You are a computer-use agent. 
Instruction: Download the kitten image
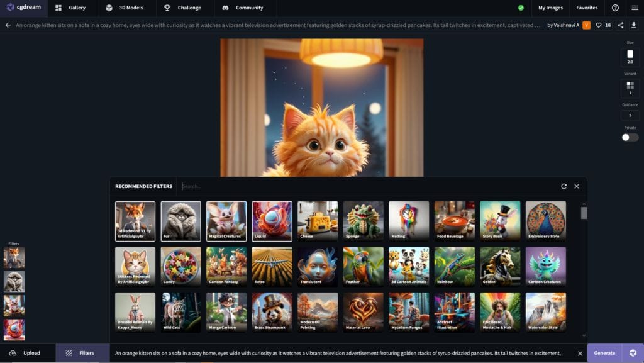[x=634, y=25]
